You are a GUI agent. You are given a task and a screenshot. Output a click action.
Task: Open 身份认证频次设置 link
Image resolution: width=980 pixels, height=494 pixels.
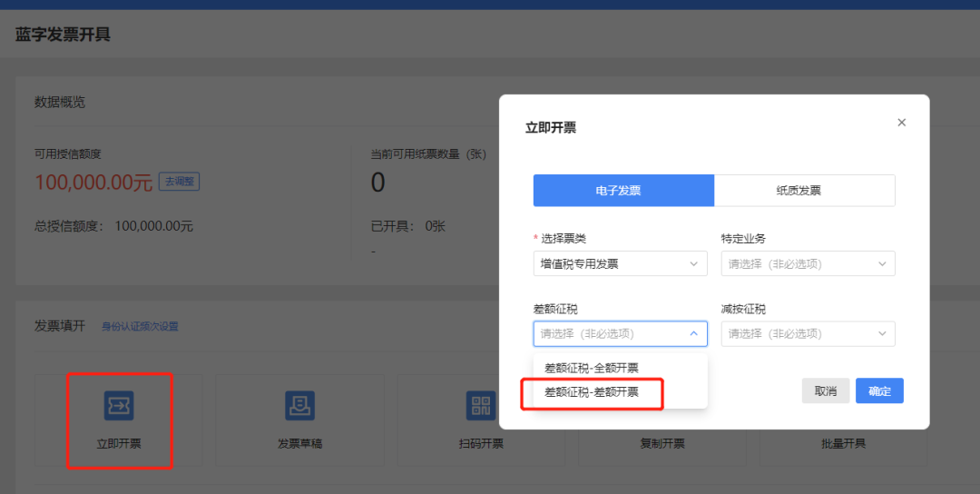click(x=140, y=326)
